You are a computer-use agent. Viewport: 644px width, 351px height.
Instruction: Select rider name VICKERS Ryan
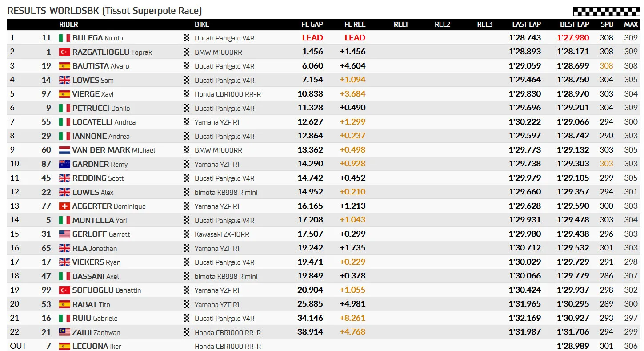[x=96, y=262]
